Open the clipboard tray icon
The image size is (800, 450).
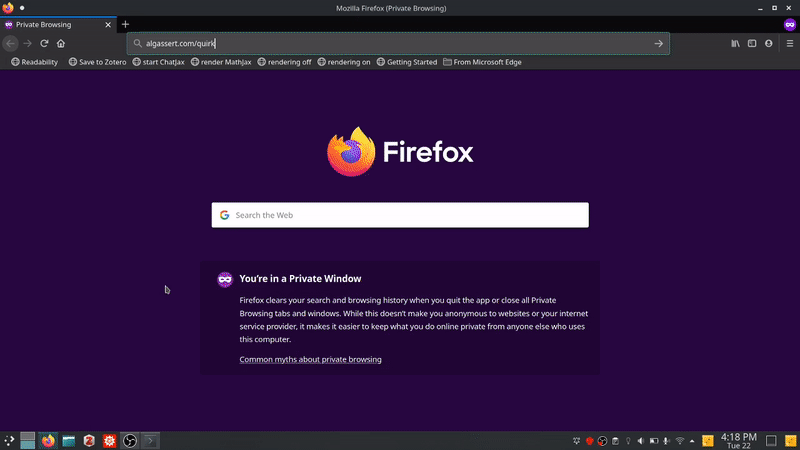(615, 441)
